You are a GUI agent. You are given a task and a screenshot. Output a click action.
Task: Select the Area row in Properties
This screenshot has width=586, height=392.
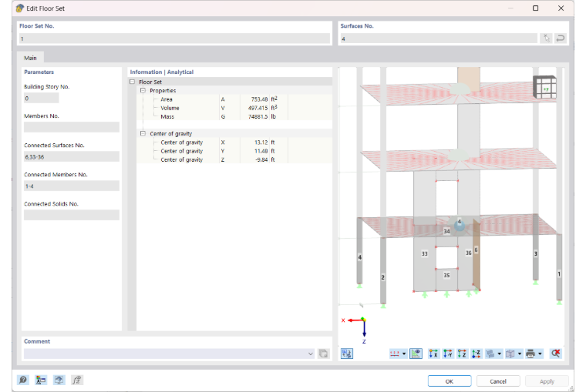click(234, 99)
